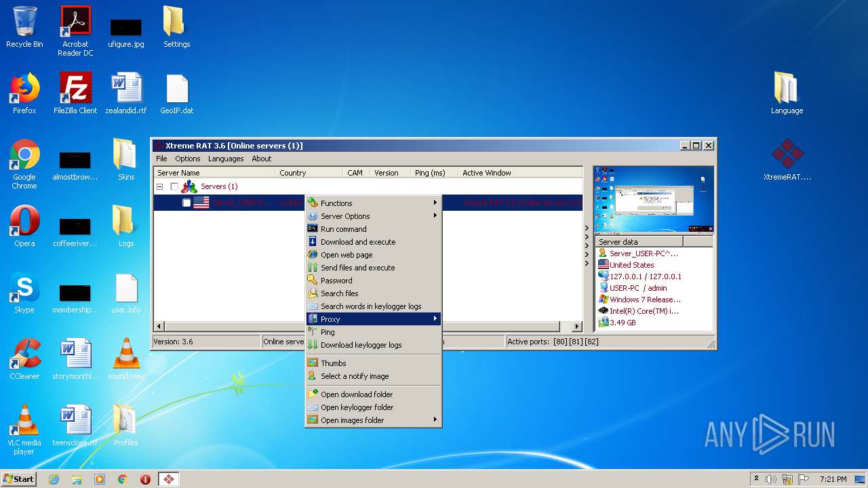Sort by Country column header

[x=309, y=173]
